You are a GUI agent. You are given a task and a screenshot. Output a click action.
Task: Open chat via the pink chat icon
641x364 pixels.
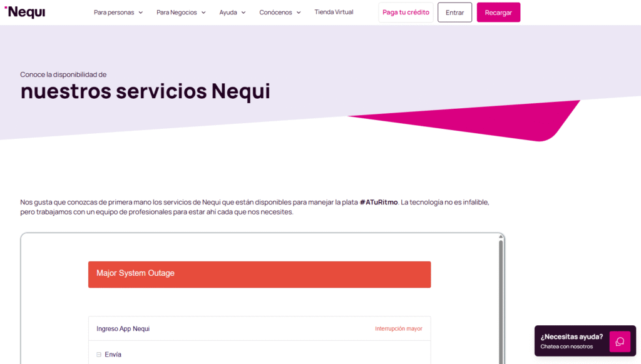click(620, 341)
